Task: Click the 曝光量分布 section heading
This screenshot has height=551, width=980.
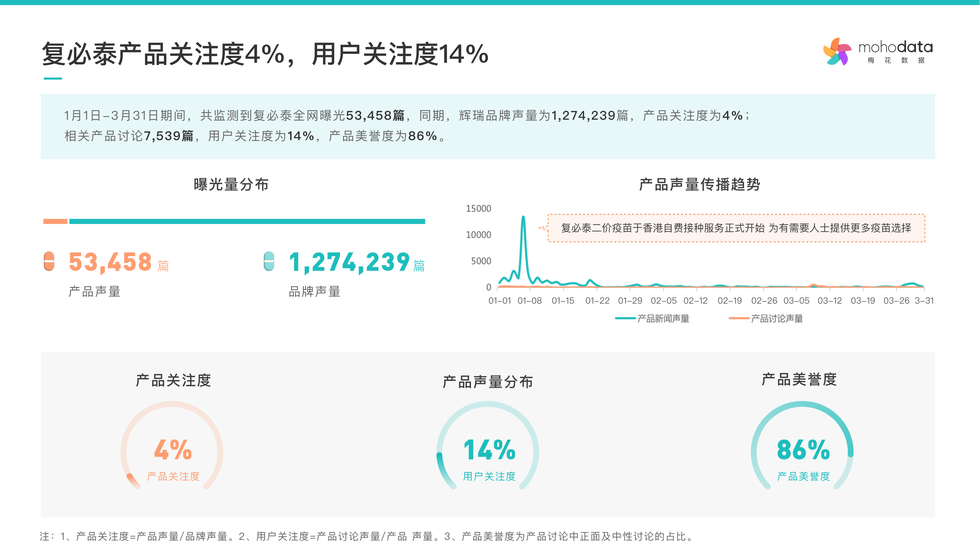Action: (x=231, y=184)
